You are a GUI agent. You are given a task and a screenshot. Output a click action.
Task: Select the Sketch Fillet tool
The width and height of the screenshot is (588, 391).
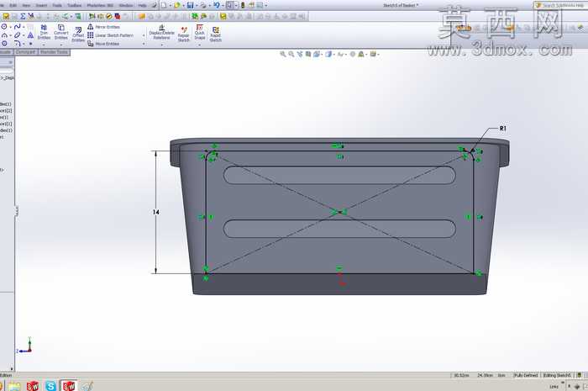[18, 43]
